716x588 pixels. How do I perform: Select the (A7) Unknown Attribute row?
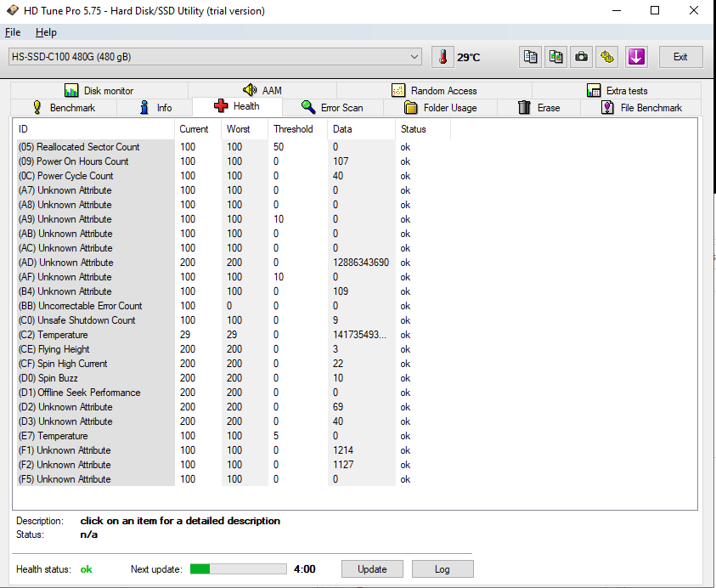(x=232, y=190)
